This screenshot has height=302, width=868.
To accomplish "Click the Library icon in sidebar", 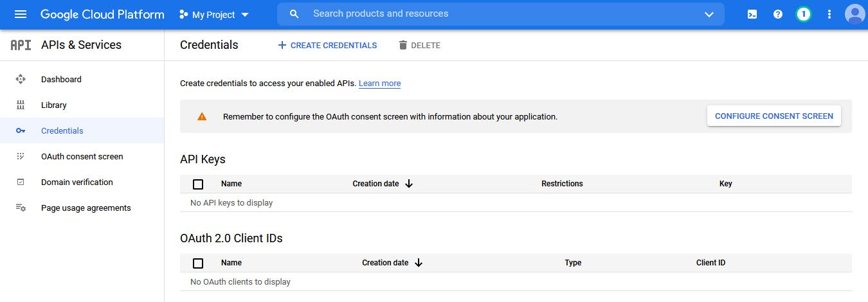I will click(21, 105).
